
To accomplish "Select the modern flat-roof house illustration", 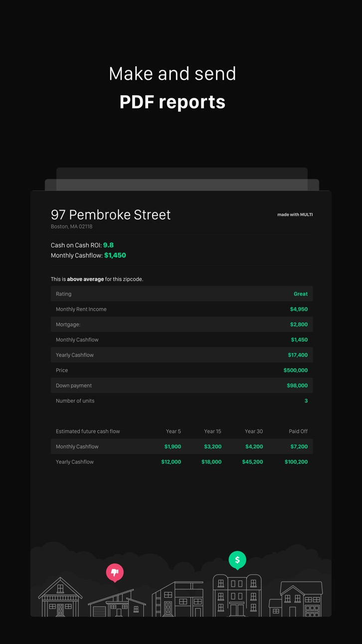I will (x=178, y=599).
